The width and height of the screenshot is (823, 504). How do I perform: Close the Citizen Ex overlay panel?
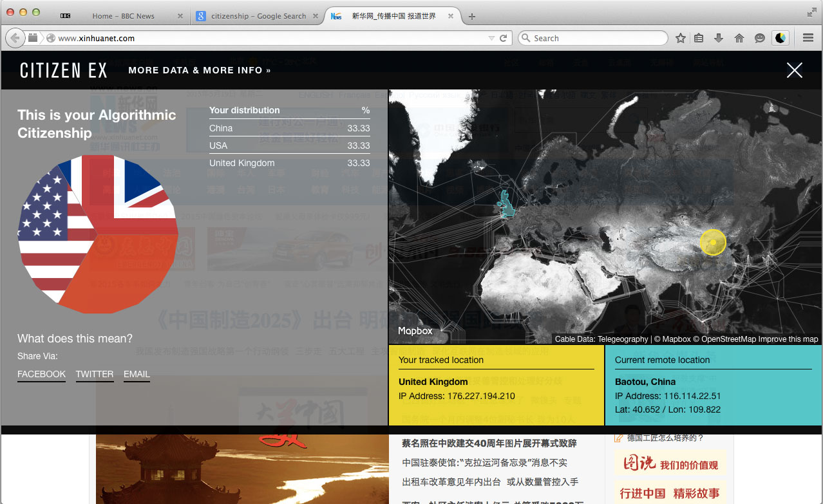795,70
